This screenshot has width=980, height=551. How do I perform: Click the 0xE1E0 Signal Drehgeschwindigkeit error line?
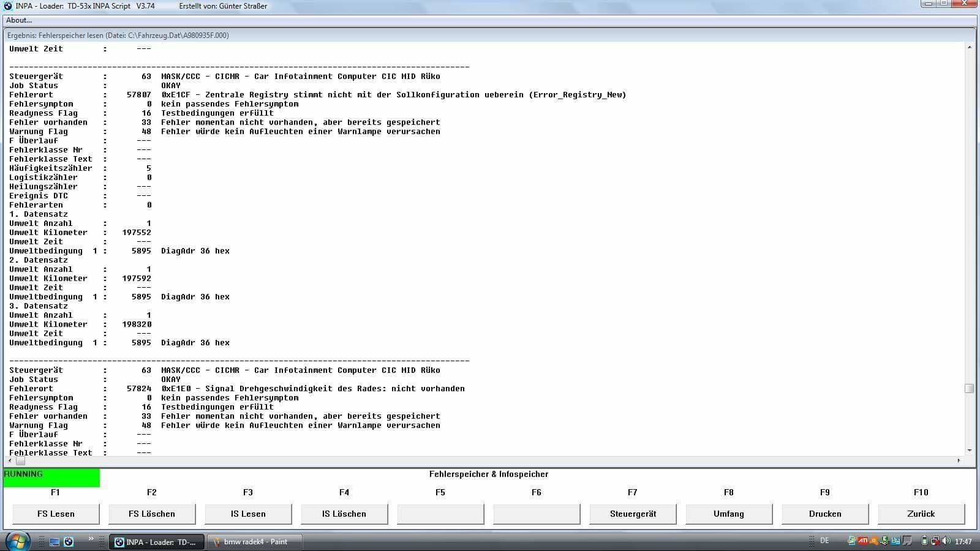(312, 389)
